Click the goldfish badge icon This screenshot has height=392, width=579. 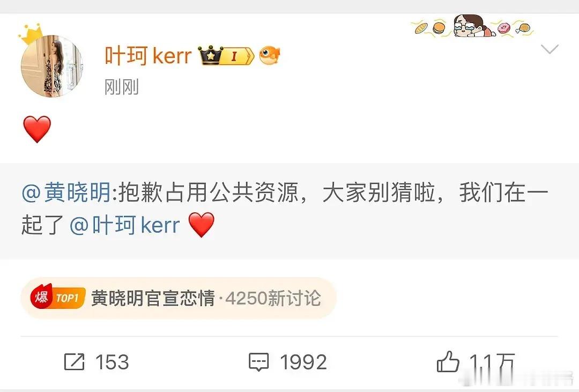pos(270,56)
